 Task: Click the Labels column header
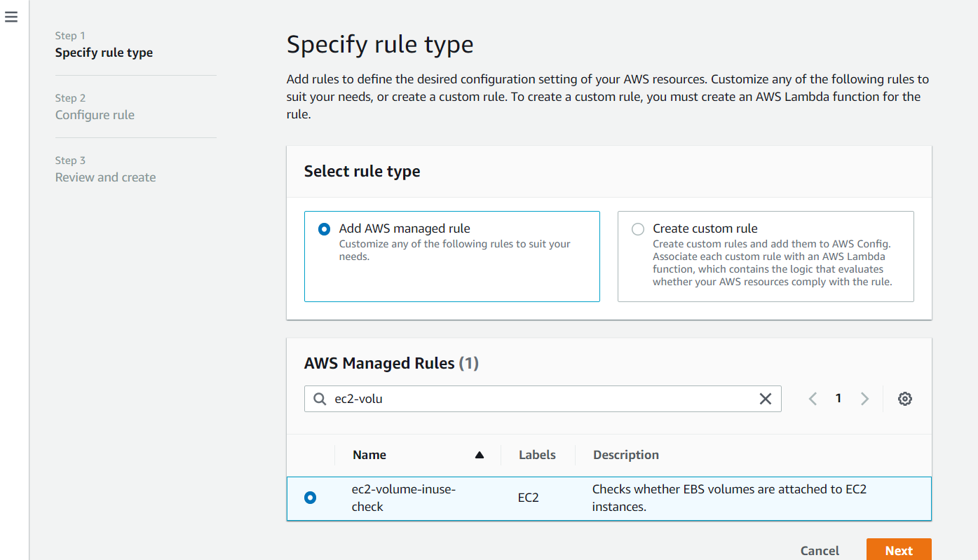(x=537, y=455)
